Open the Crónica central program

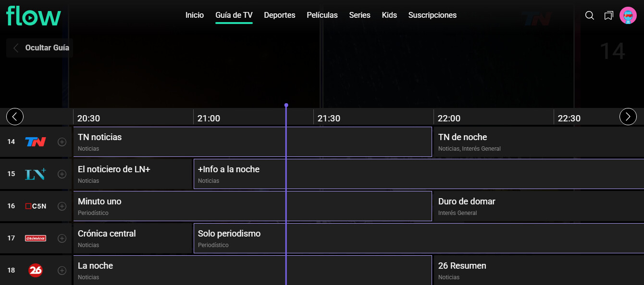click(x=133, y=238)
